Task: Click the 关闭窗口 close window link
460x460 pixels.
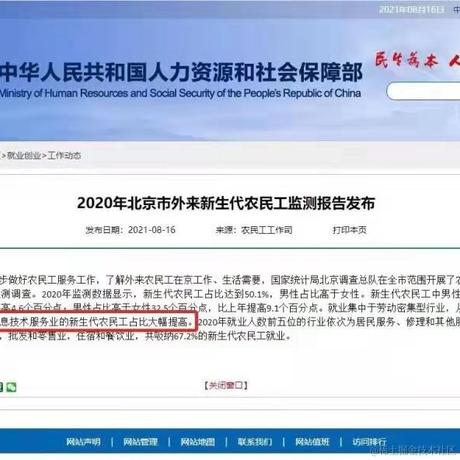Action: [x=226, y=386]
